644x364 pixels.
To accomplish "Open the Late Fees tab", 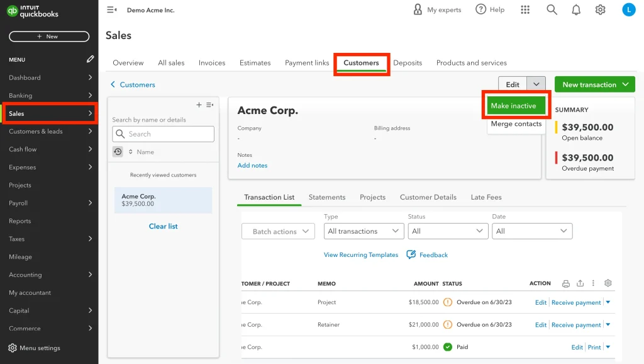I will (x=486, y=197).
